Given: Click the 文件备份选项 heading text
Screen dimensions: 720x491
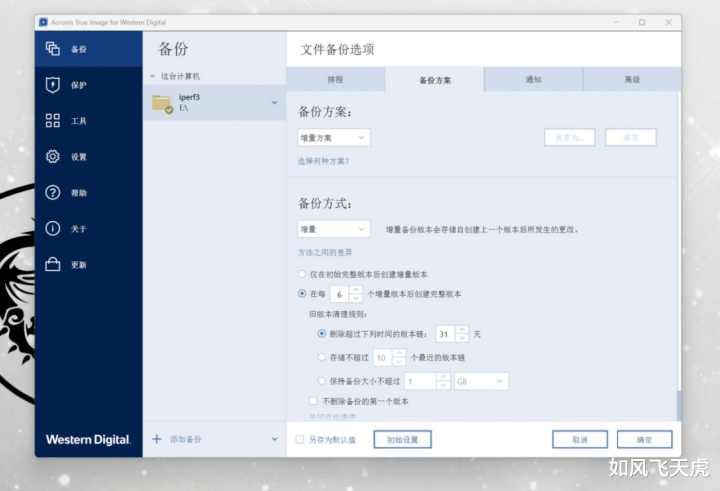Looking at the screenshot, I should [x=338, y=50].
